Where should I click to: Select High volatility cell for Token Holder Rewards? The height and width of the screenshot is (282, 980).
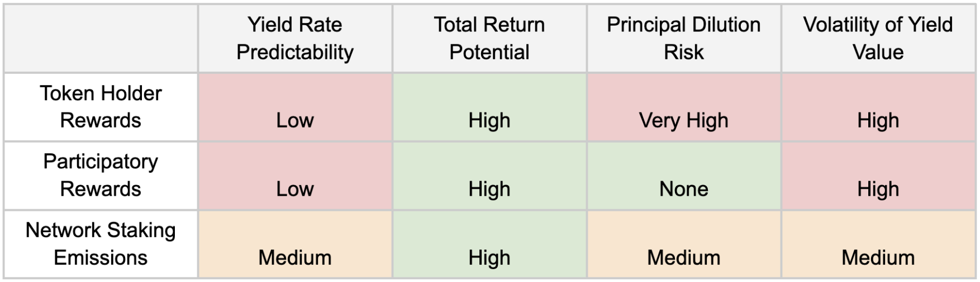click(x=878, y=107)
